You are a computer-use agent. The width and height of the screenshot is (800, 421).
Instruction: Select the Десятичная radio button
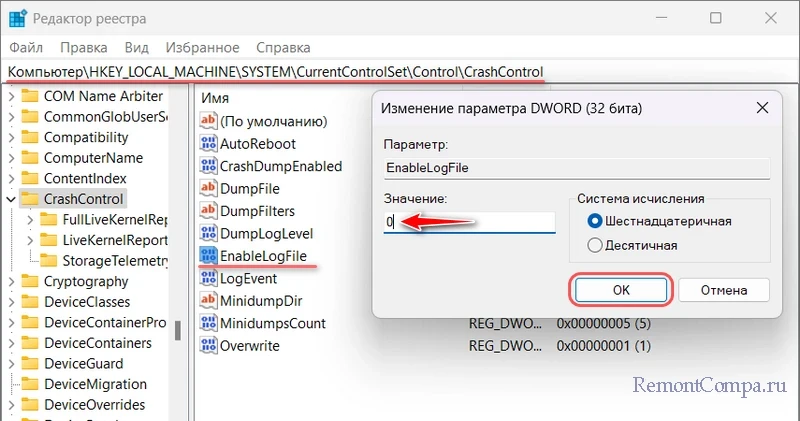click(x=596, y=245)
